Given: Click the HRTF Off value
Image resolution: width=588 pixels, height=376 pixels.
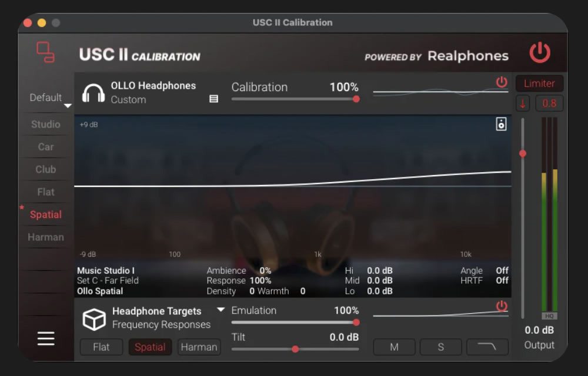Looking at the screenshot, I should pyautogui.click(x=502, y=280).
